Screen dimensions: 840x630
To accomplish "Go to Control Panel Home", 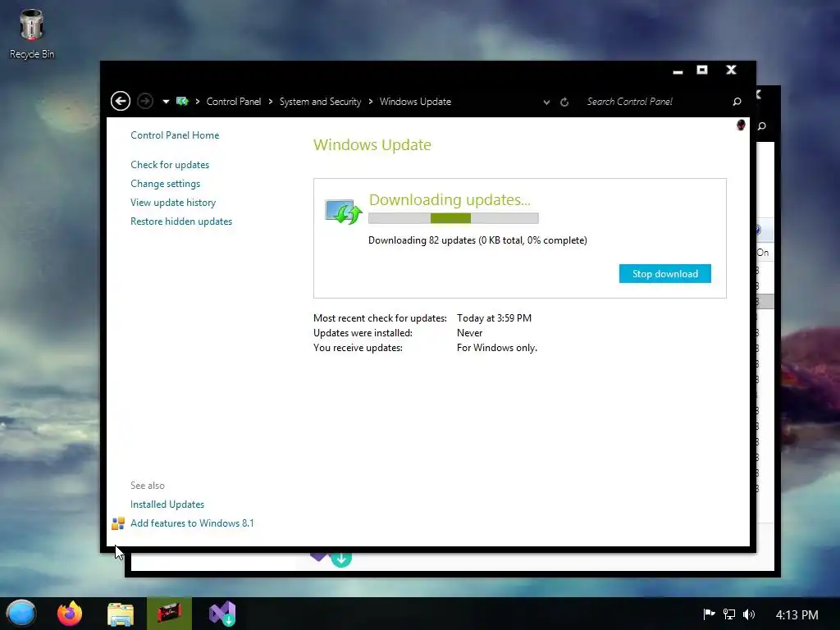I will 175,135.
